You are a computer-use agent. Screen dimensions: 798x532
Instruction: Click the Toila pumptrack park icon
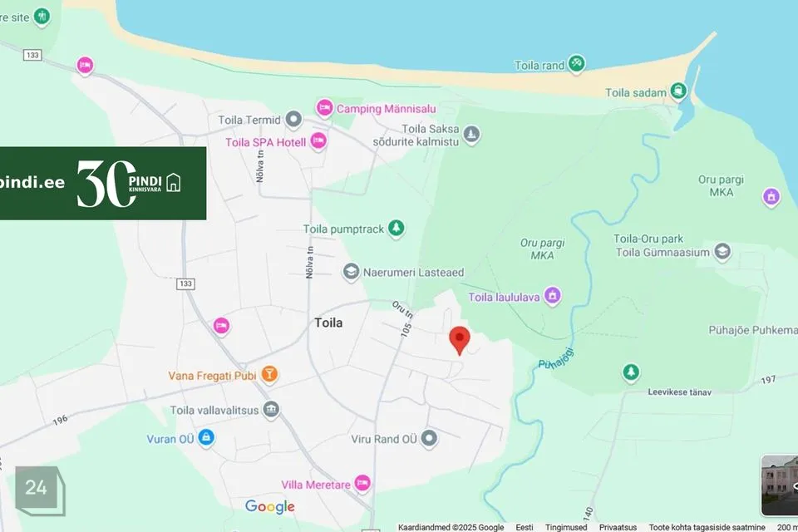(396, 228)
